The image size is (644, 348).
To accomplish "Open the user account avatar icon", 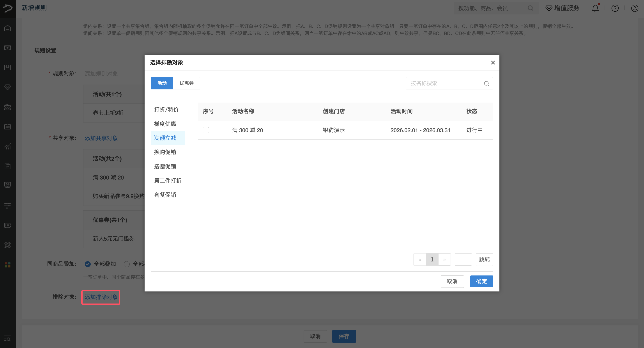I will pyautogui.click(x=635, y=8).
